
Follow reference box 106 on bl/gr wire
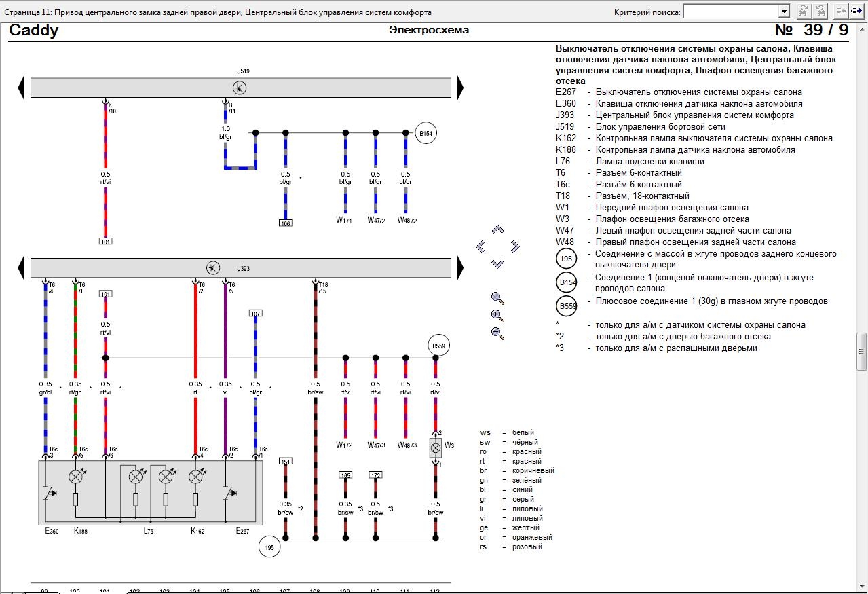pos(286,223)
